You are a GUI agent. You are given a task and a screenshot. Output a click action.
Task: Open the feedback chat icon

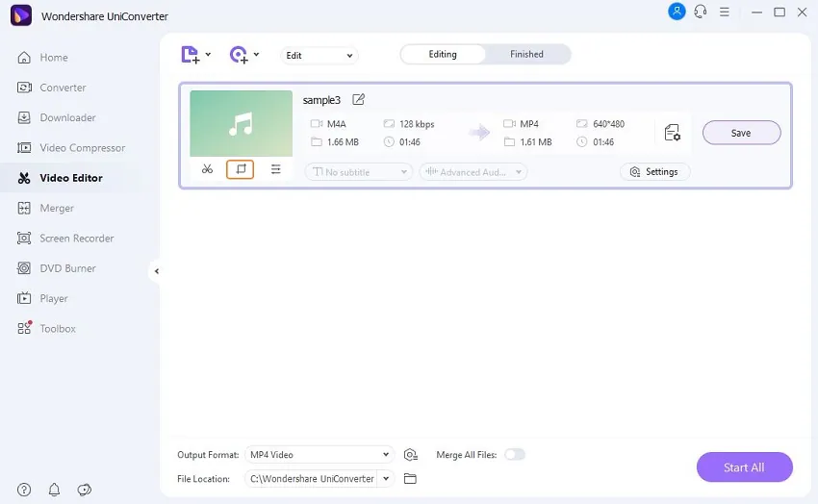[84, 490]
